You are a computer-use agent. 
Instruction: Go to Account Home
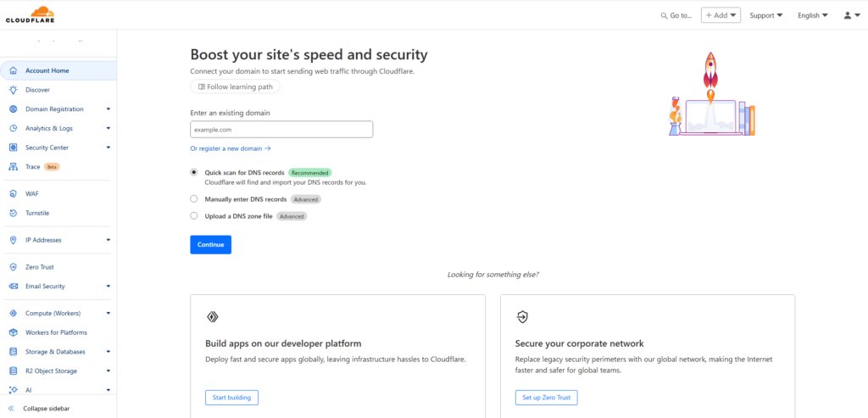47,70
